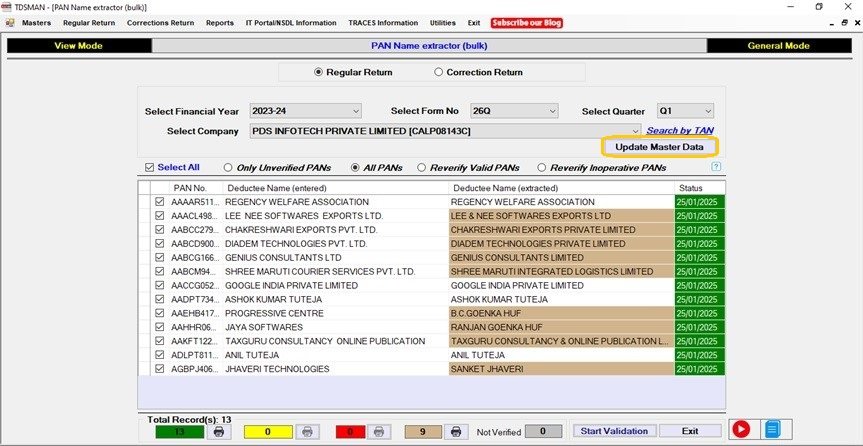The width and height of the screenshot is (863, 446).
Task: Choose Only Unverified PANs option
Action: [x=227, y=167]
